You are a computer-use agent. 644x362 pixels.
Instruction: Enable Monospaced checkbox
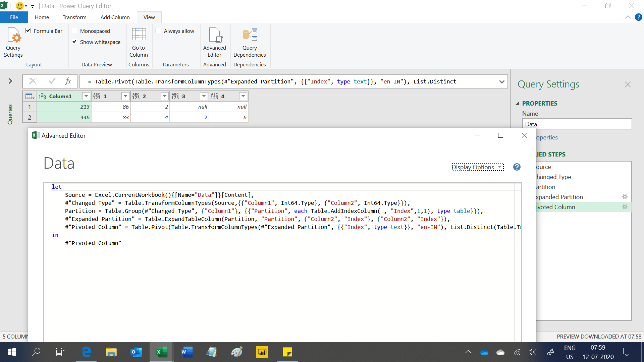tap(74, 31)
